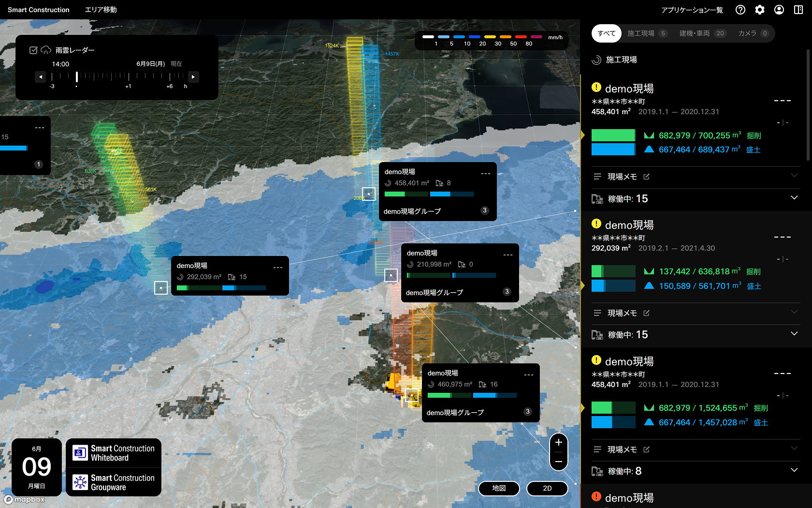Viewport: 812px width, 508px height.
Task: Click green excavation progress bar of first site
Action: [613, 135]
